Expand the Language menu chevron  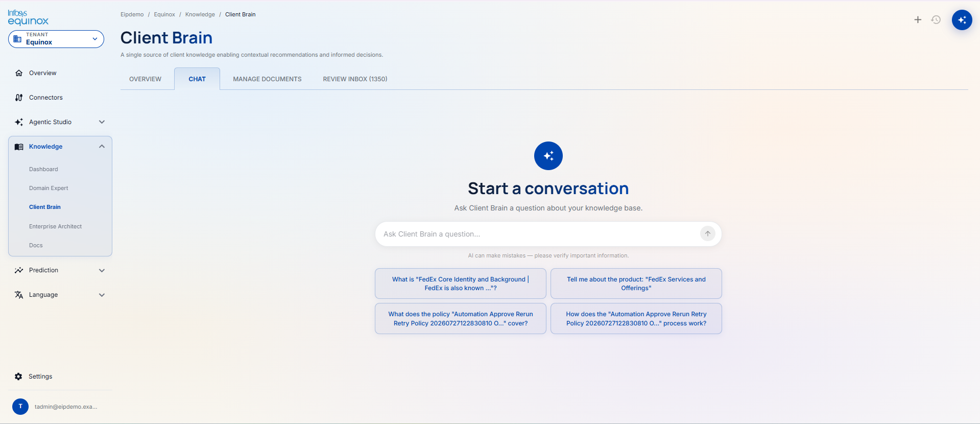[102, 295]
